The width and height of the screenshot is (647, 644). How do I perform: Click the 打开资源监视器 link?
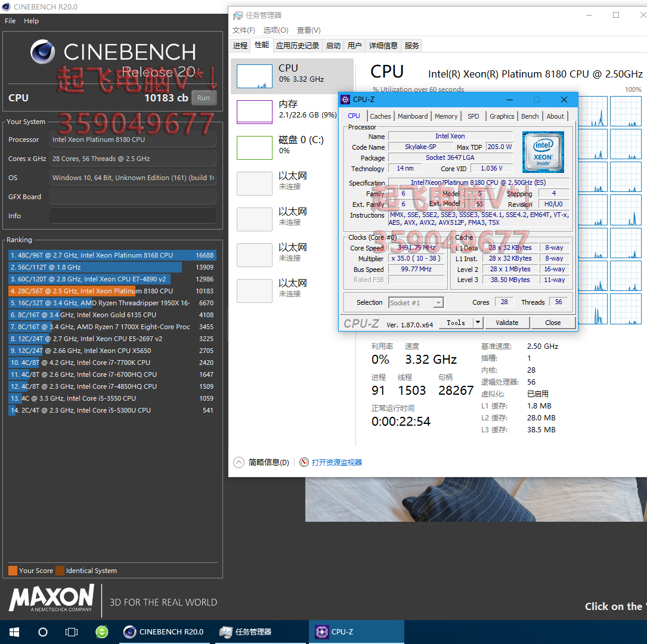pos(337,462)
